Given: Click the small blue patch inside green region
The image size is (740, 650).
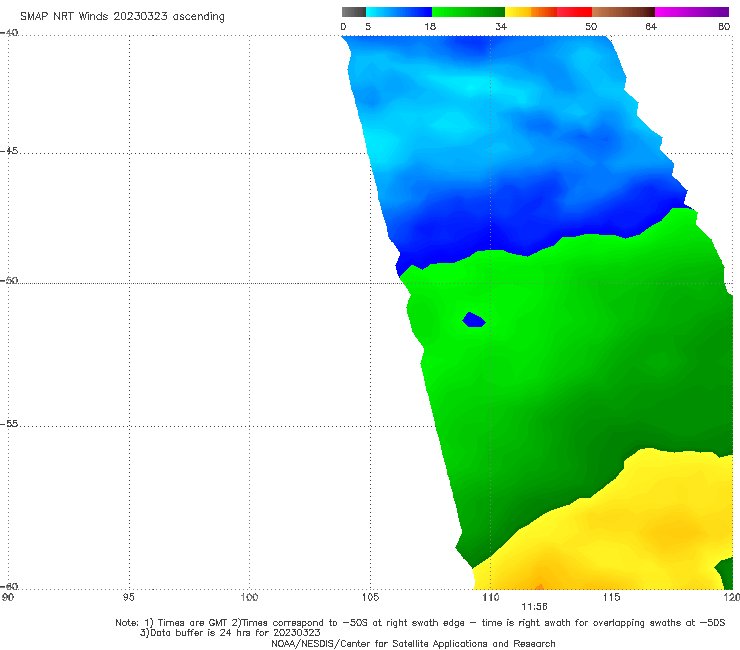Looking at the screenshot, I should tap(474, 320).
